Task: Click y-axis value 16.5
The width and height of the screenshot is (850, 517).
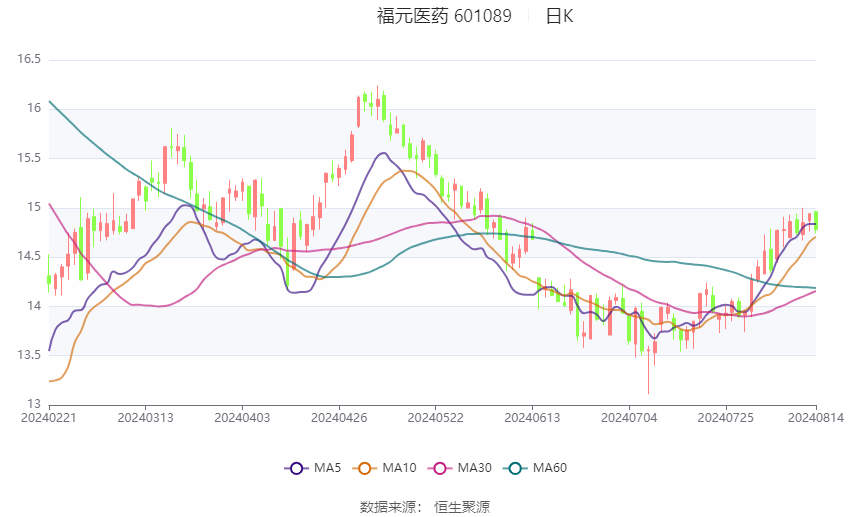Action: pyautogui.click(x=29, y=59)
